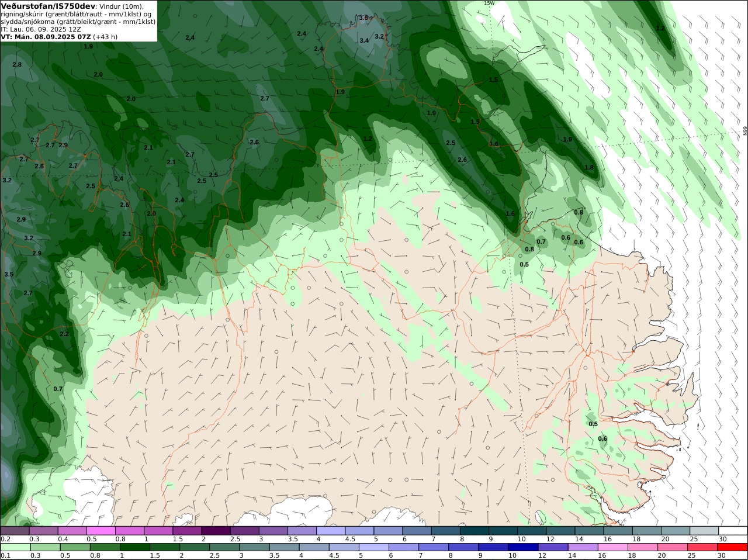Screen dimensions: 748x560
Task: Pick the dark teal 8 swatch in upper legend
Action: point(474,531)
